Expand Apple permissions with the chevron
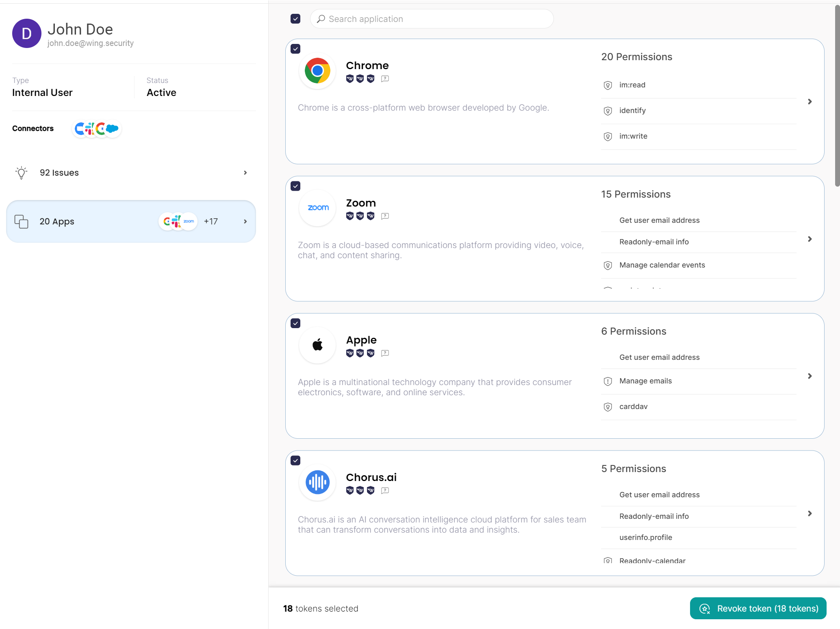Screen dimensions: 840x629 pyautogui.click(x=810, y=376)
